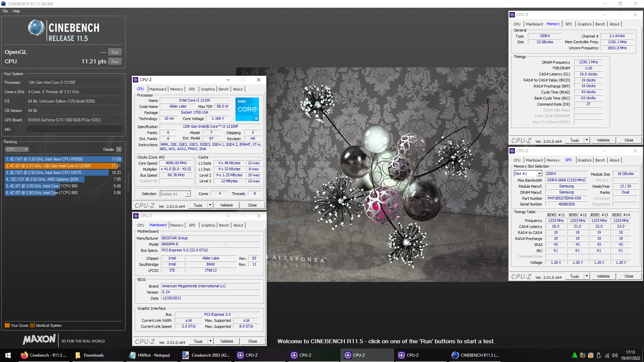
Task: Click the CPU-Z title bar icon of CPU tab window
Action: [x=136, y=80]
